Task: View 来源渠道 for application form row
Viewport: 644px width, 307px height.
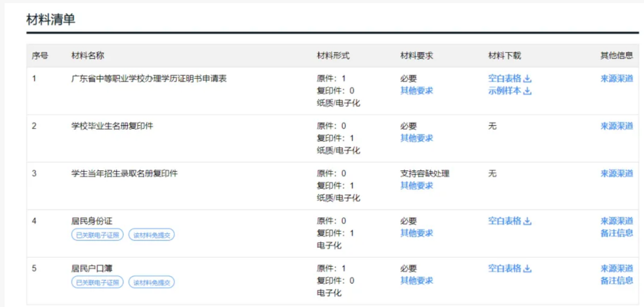Action: (617, 78)
